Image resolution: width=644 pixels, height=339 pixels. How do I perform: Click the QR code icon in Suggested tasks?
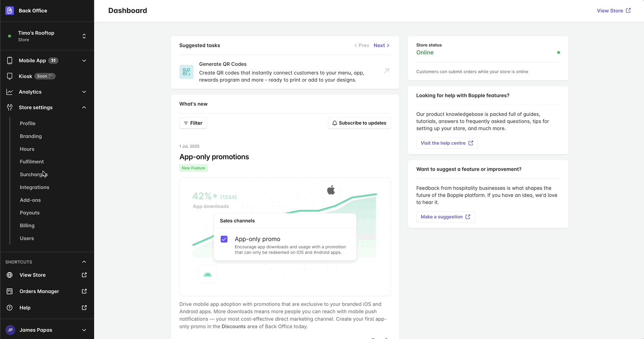[x=186, y=72]
